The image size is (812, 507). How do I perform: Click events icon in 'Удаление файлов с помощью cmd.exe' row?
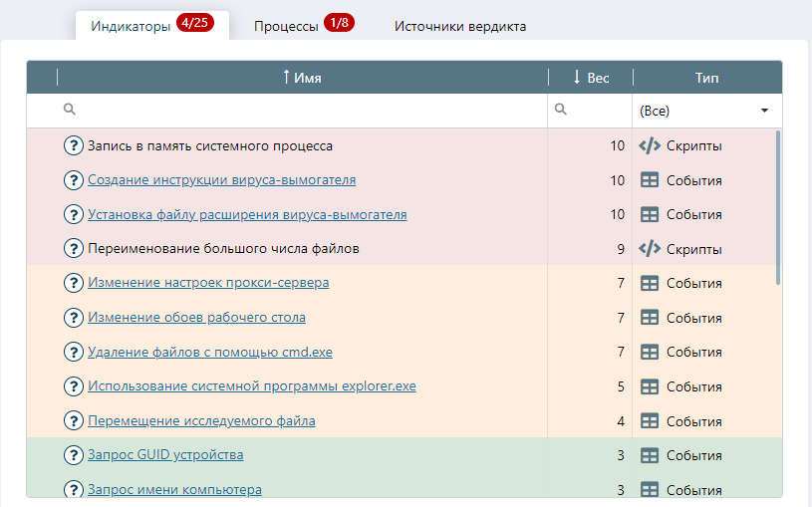pos(650,352)
